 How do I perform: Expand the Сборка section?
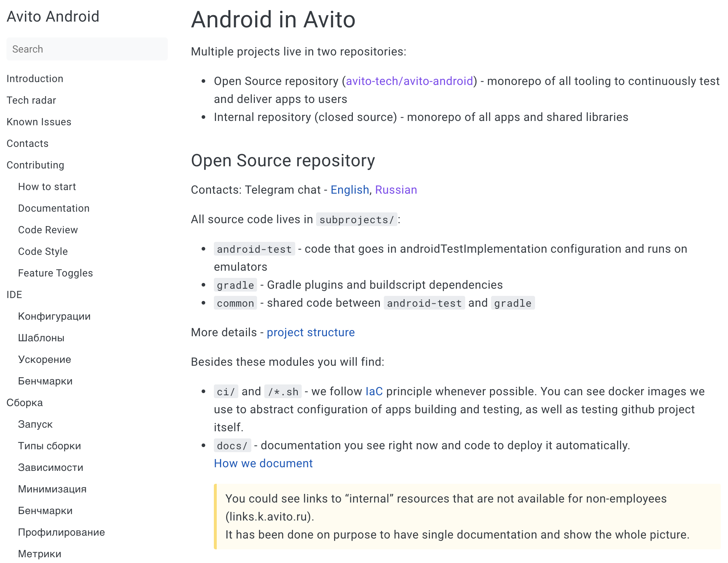pos(24,402)
